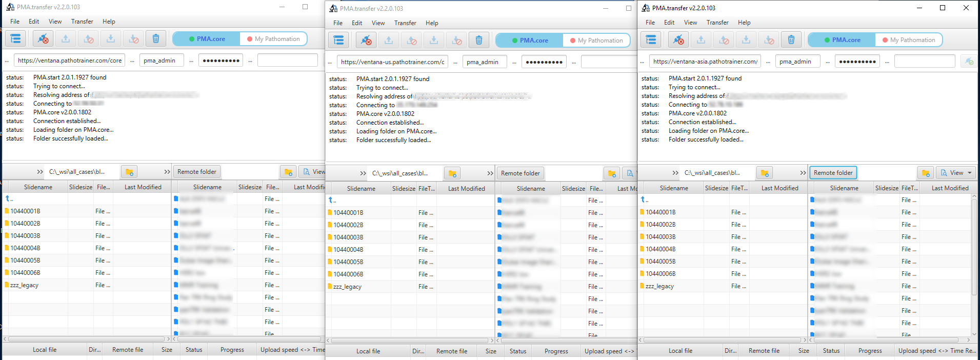The width and height of the screenshot is (980, 360).
Task: Open Edit menu in leftmost window
Action: (x=34, y=22)
